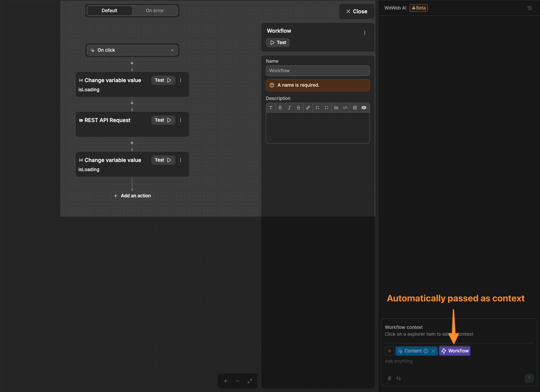
Task: Insert a code block via the code icon
Action: [345, 108]
